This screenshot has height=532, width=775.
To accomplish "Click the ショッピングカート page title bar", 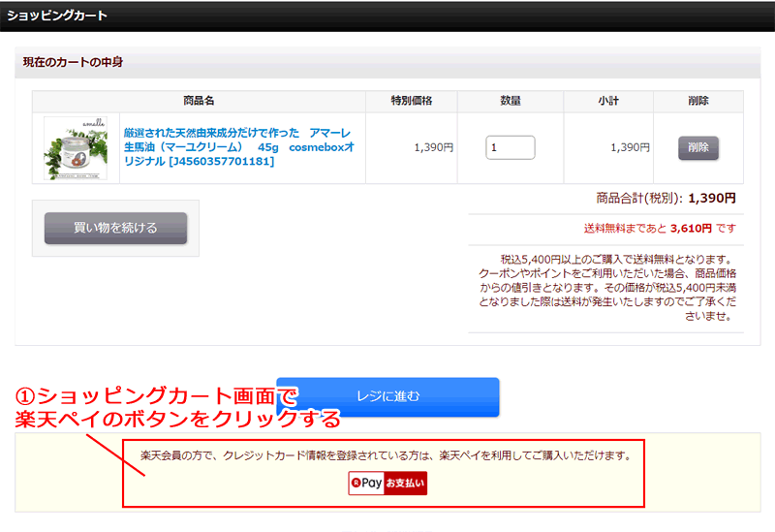I will tap(58, 16).
